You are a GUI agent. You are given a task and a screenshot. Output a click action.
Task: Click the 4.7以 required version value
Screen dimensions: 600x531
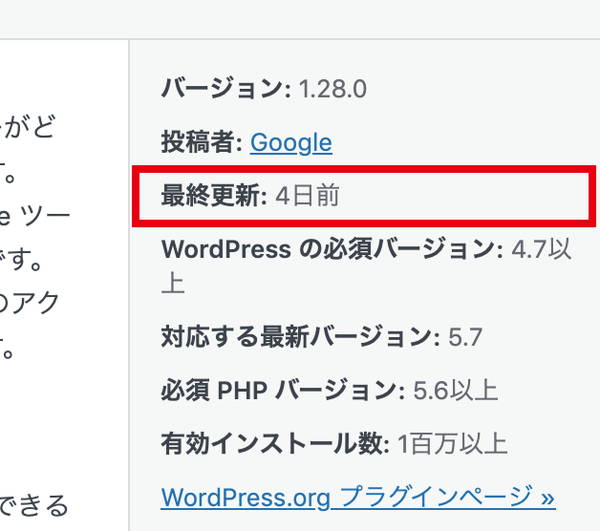coord(541,249)
